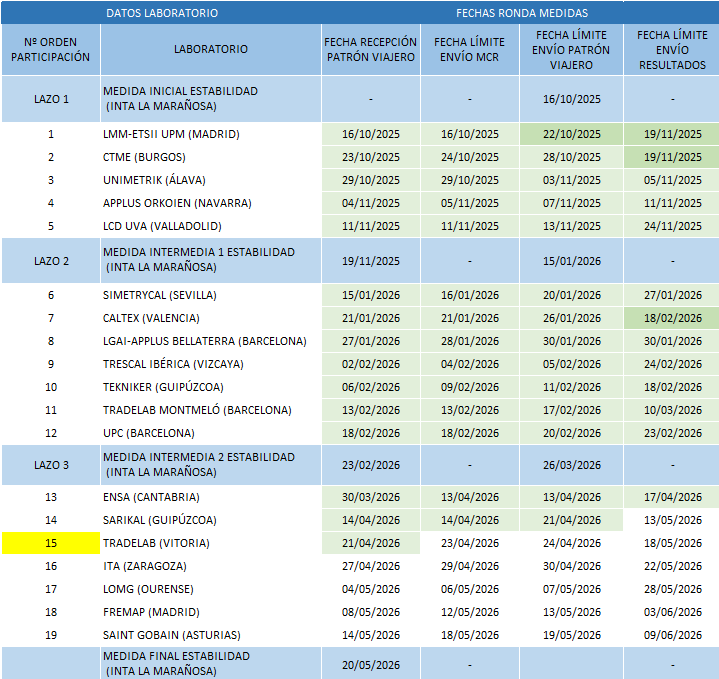Click the LAZO 2 group cell
719x679 pixels.
tap(50, 261)
